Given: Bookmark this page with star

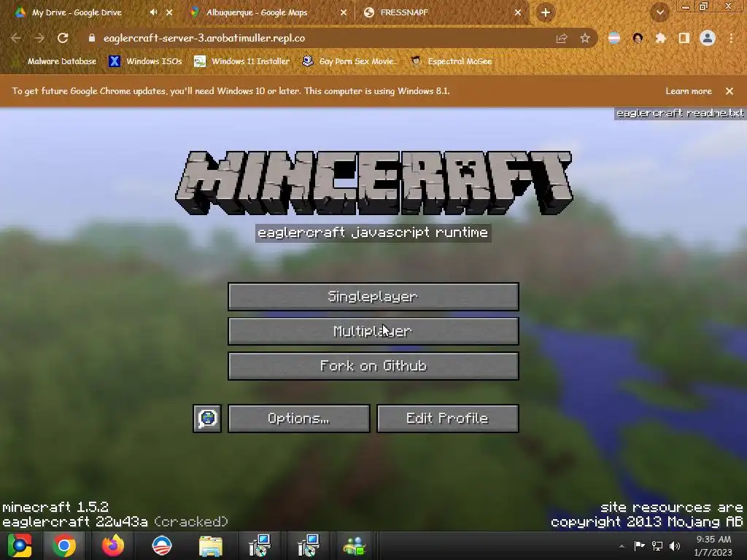Looking at the screenshot, I should (585, 38).
